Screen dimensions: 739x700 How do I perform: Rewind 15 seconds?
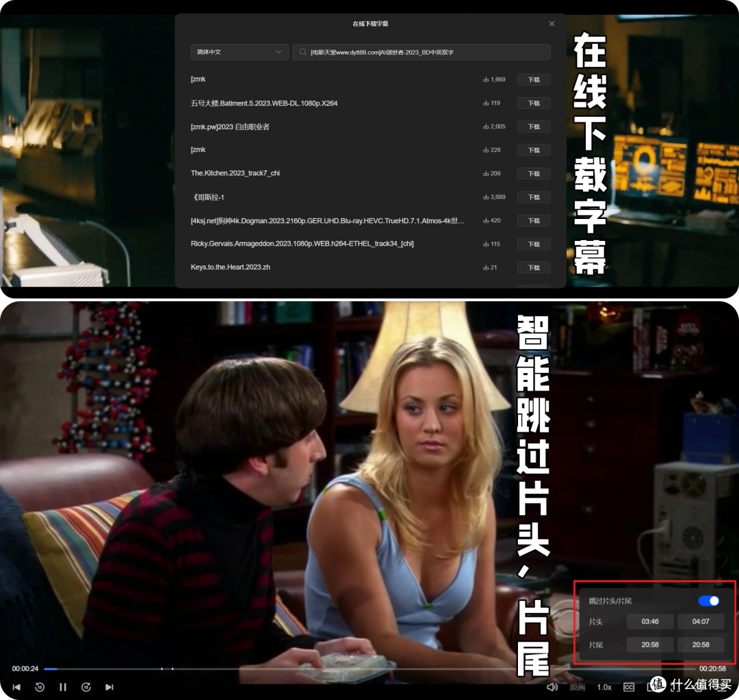coord(40,687)
